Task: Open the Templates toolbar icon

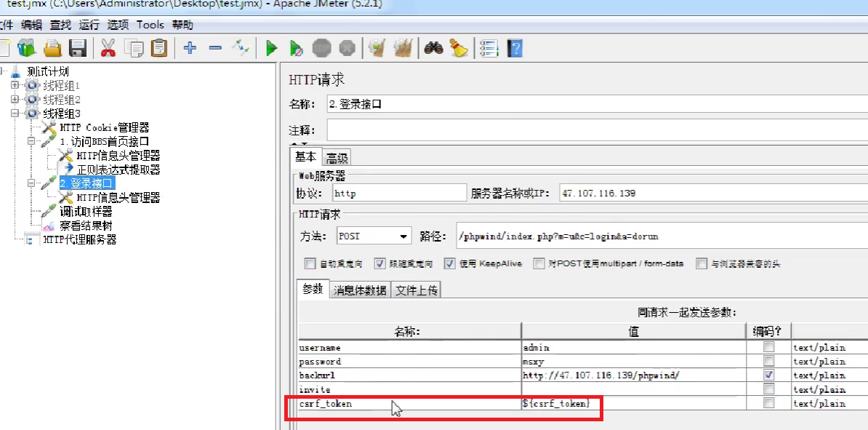Action: point(26,48)
